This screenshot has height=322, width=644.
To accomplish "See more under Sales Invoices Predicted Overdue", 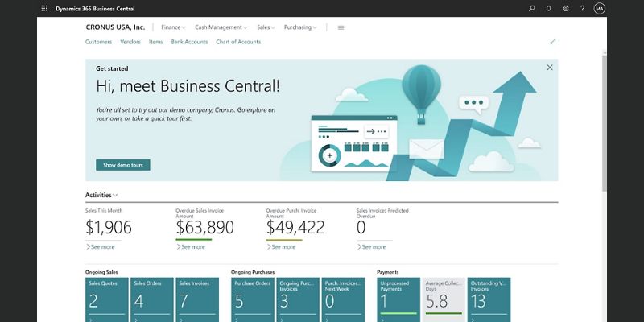I will click(371, 247).
